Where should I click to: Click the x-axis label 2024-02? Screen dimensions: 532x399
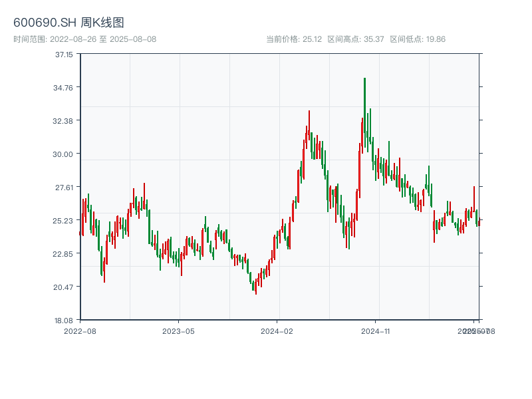point(277,331)
